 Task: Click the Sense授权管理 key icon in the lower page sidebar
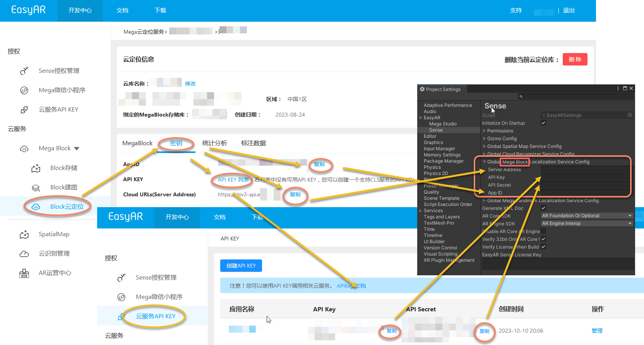122,278
